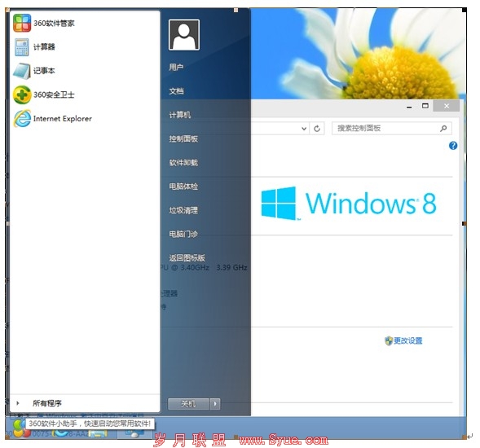This screenshot has width=480, height=448.
Task: Launch the 计算器 calculator icon
Action: [x=22, y=46]
